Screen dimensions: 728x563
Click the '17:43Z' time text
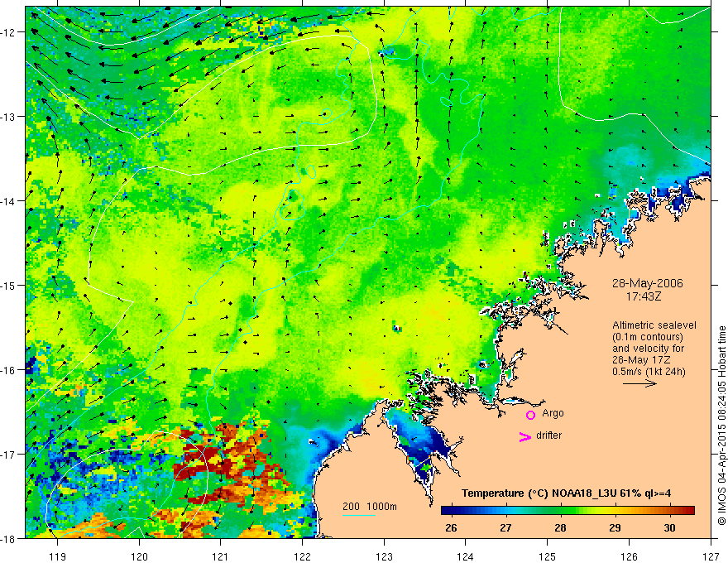pyautogui.click(x=644, y=296)
